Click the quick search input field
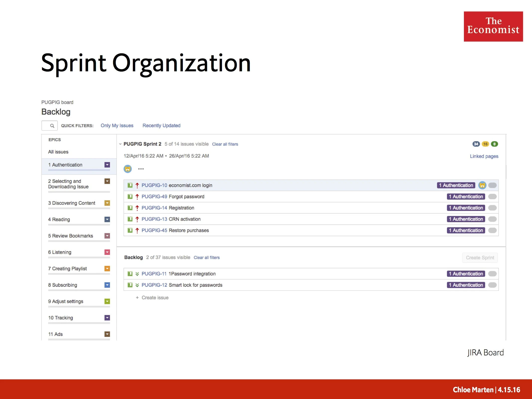 coord(50,126)
